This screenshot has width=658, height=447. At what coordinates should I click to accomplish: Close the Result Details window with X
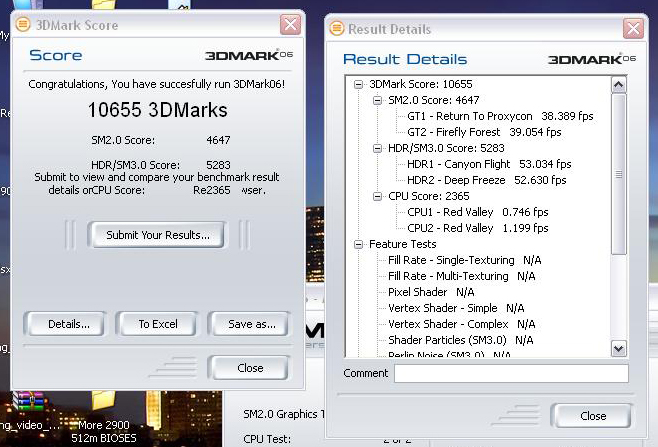coord(633,29)
